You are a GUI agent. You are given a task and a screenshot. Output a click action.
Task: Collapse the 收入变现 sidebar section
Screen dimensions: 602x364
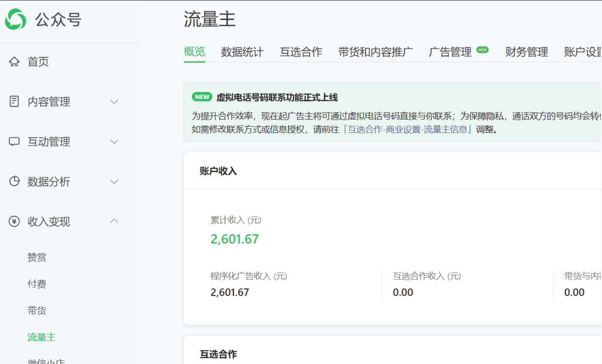coord(114,221)
